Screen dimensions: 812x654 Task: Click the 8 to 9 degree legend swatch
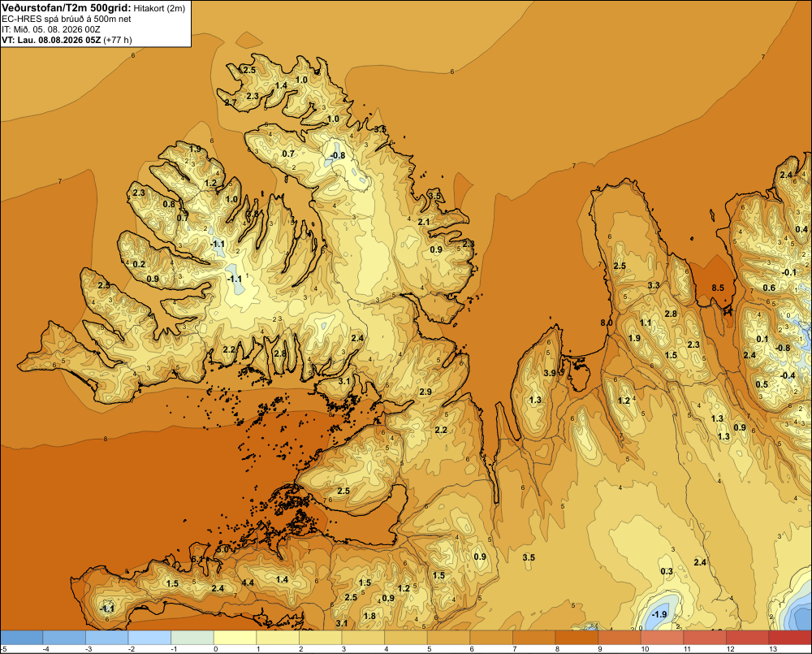coord(577,637)
